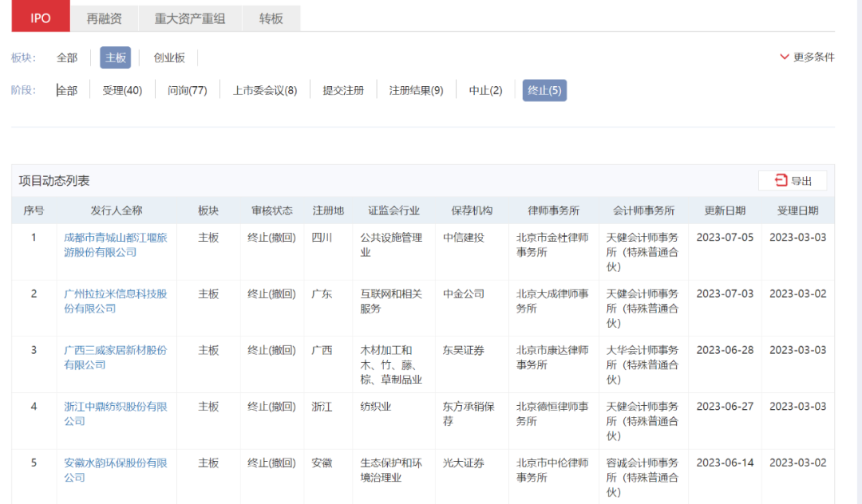Select the 主板 board filter
862x504 pixels.
coord(114,57)
